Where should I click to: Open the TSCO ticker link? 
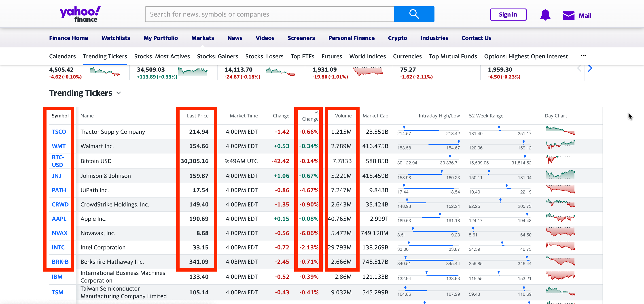(59, 132)
